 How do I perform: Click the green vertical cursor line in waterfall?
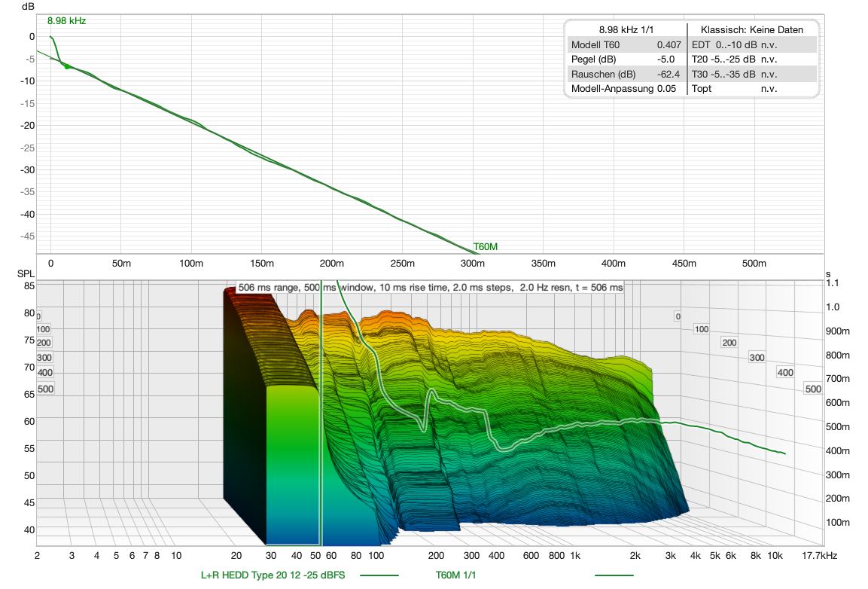point(321,413)
